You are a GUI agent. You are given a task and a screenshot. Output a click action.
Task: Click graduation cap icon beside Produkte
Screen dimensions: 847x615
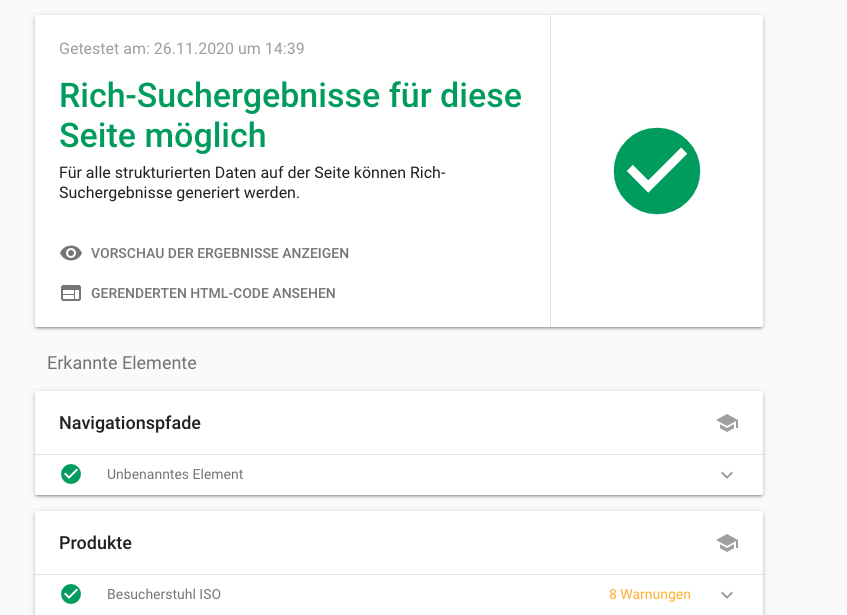click(727, 543)
